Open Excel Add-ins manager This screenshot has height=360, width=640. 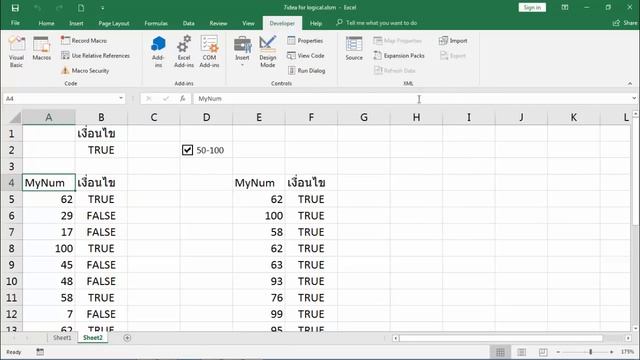click(x=184, y=52)
